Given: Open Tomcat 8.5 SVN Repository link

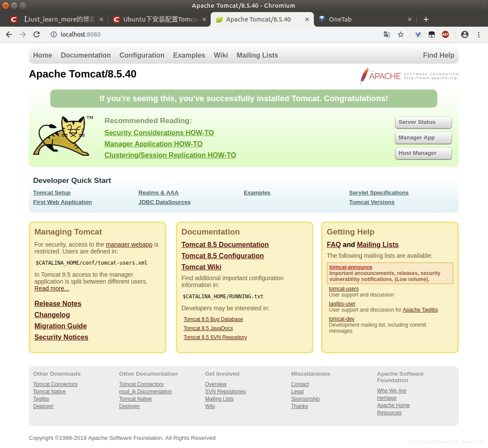Looking at the screenshot, I should click(215, 337).
